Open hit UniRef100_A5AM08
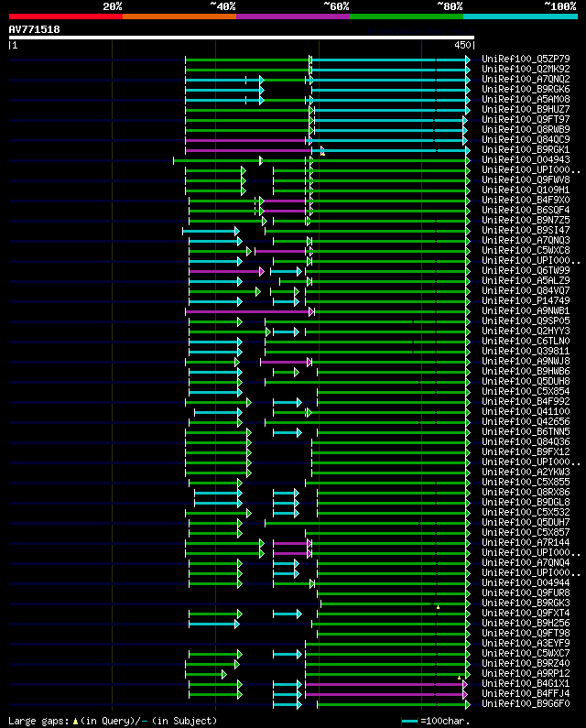 [x=526, y=100]
